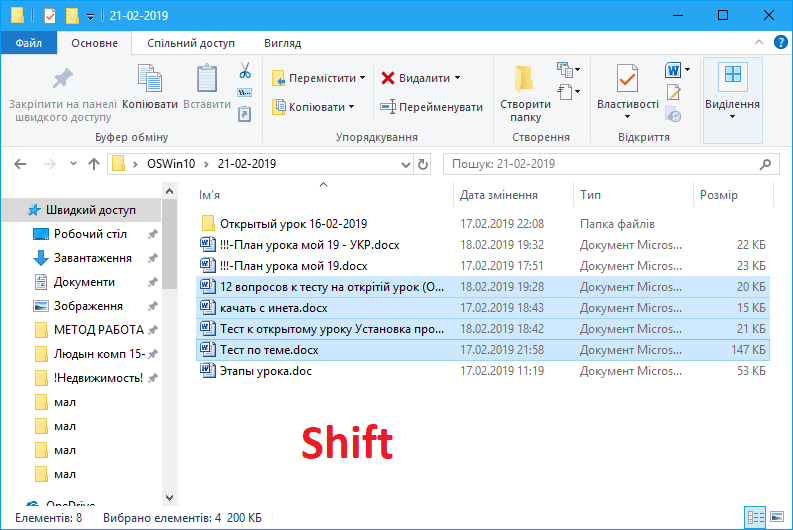Open Документи in navigation pane
Screen dimensions: 793x530
point(84,282)
